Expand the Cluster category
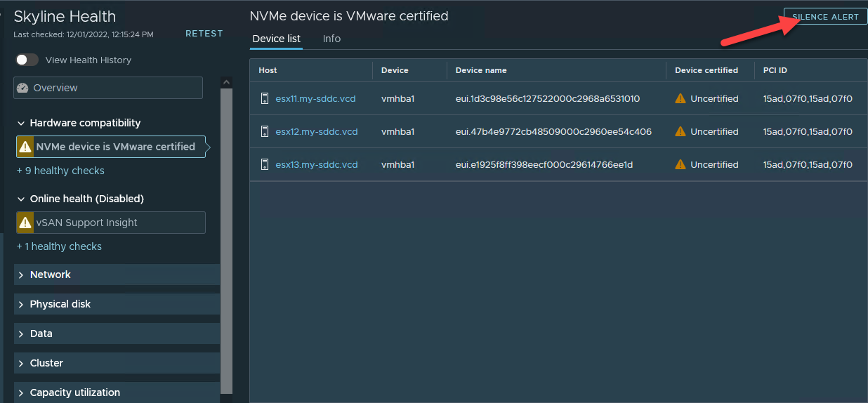 pos(117,363)
